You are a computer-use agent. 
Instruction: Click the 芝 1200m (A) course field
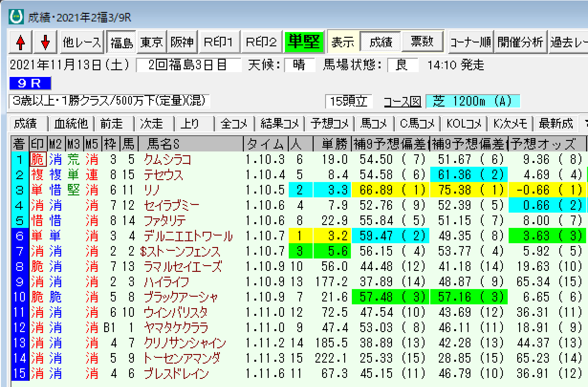point(472,101)
